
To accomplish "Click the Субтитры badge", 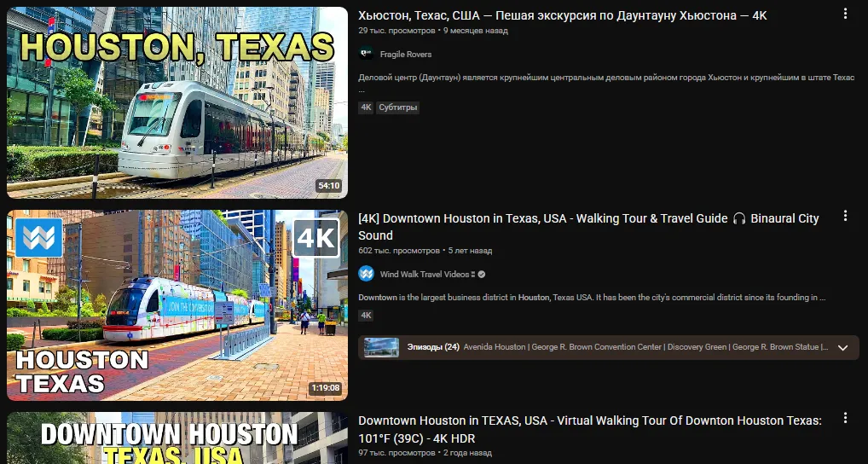I will pyautogui.click(x=397, y=107).
